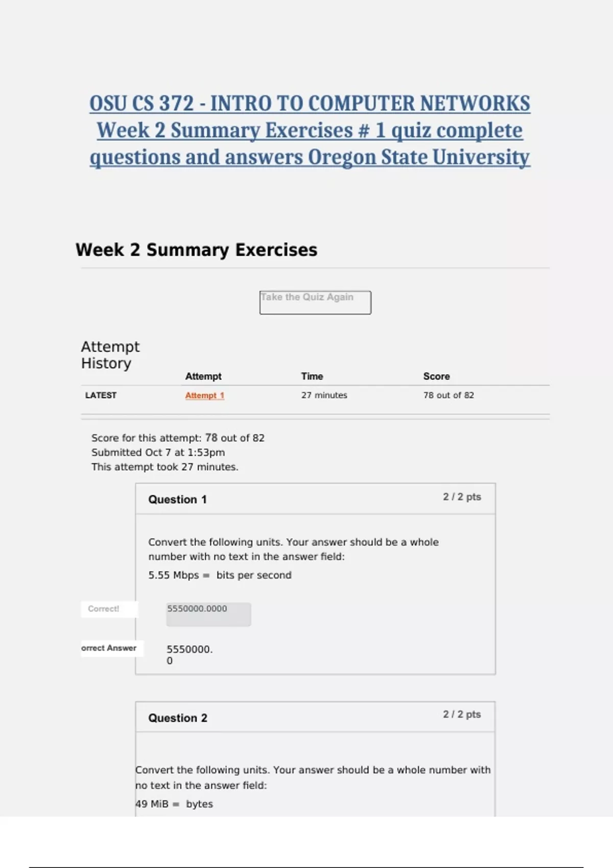Click the 5.55 Mbps conversion prompt
Viewport: 613px width, 868px height.
point(220,575)
